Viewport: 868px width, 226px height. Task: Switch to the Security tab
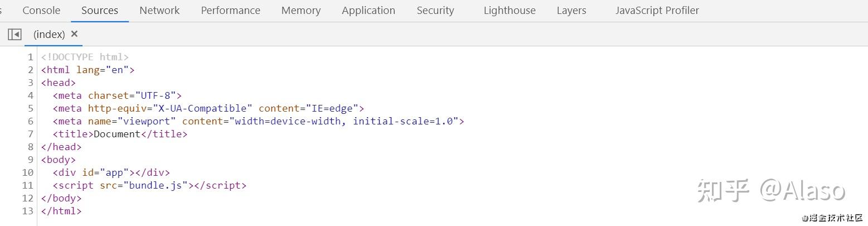click(x=435, y=11)
